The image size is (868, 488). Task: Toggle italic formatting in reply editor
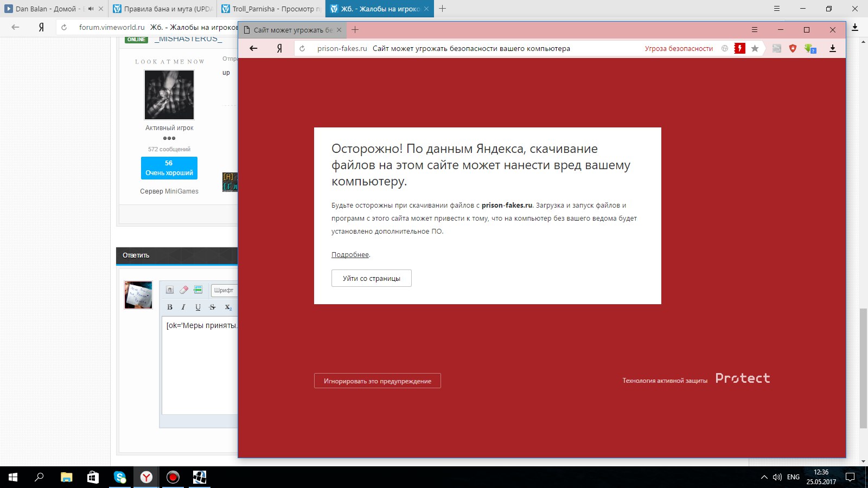183,307
